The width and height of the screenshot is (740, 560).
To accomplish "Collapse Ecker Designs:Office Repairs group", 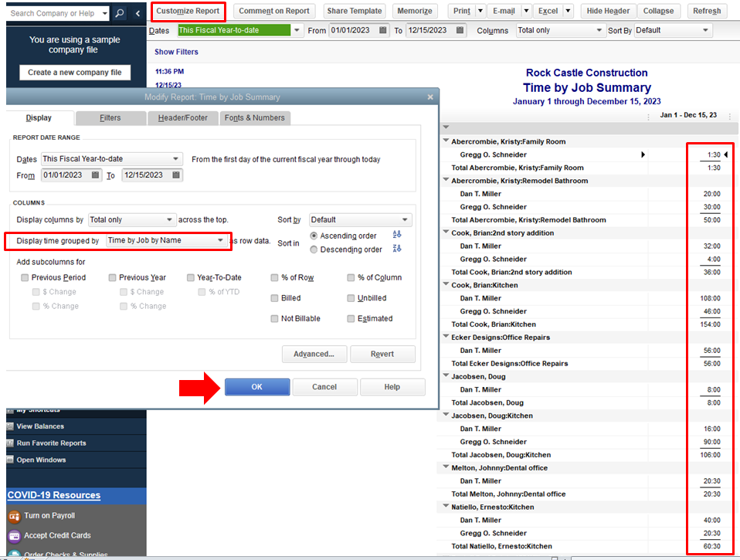I will (446, 336).
